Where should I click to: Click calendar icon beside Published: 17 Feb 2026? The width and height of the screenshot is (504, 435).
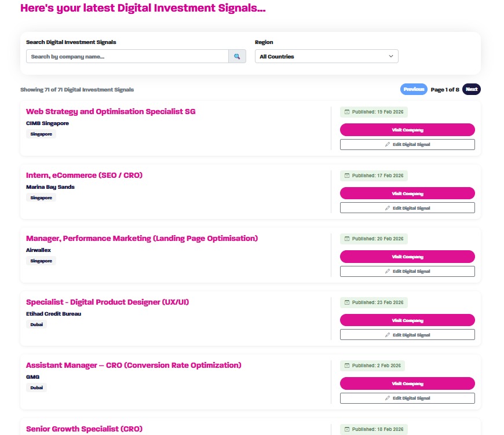coord(347,176)
